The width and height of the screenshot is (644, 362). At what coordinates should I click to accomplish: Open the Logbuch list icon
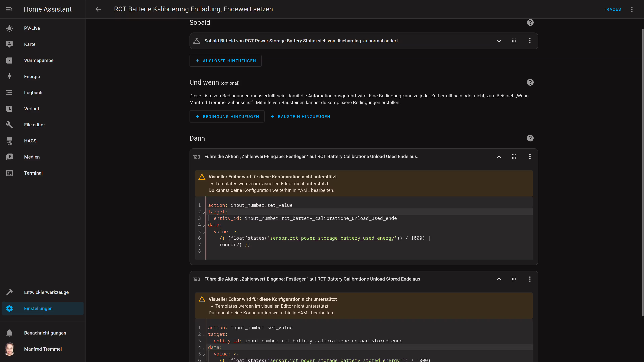click(x=10, y=93)
